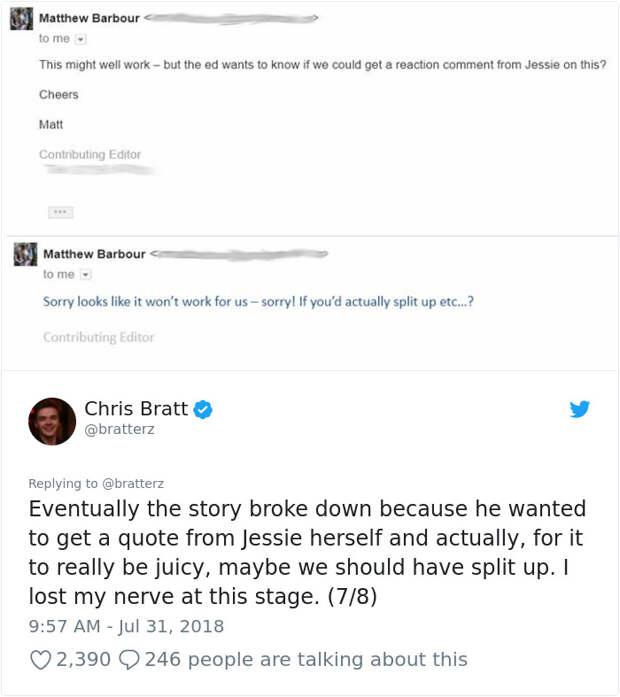Image resolution: width=620 pixels, height=697 pixels.
Task: Click the Twitter bird logo
Action: 579,409
